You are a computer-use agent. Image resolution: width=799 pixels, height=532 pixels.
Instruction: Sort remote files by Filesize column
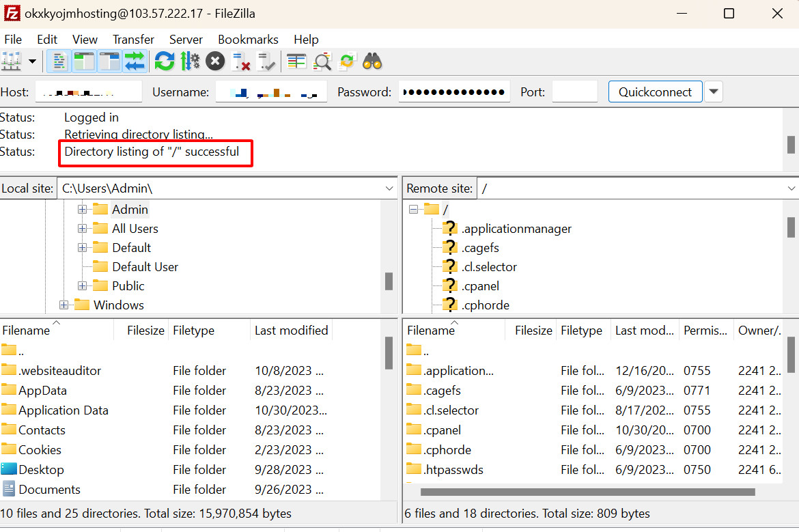(x=531, y=331)
